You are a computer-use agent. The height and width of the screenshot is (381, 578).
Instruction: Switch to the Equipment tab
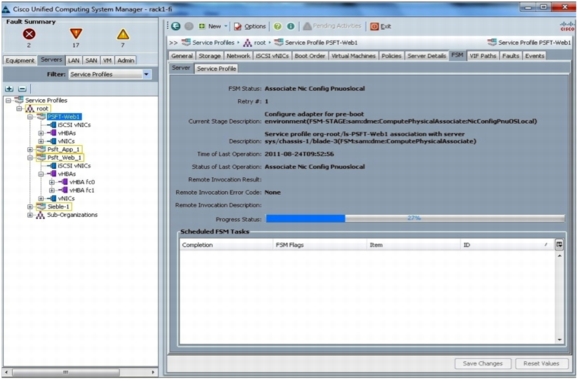point(20,60)
